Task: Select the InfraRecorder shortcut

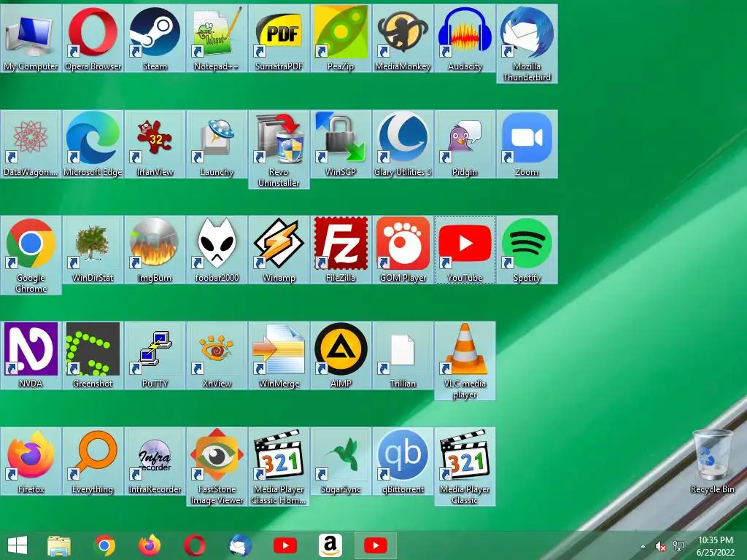Action: 155,461
